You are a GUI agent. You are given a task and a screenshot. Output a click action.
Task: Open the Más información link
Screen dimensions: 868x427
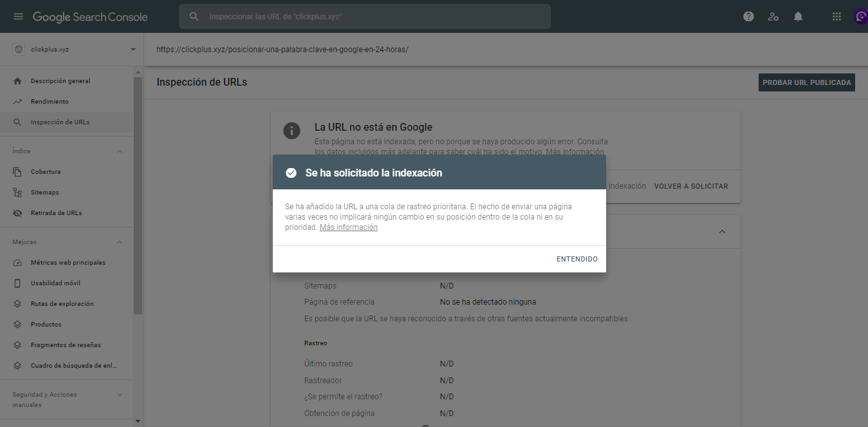point(348,227)
